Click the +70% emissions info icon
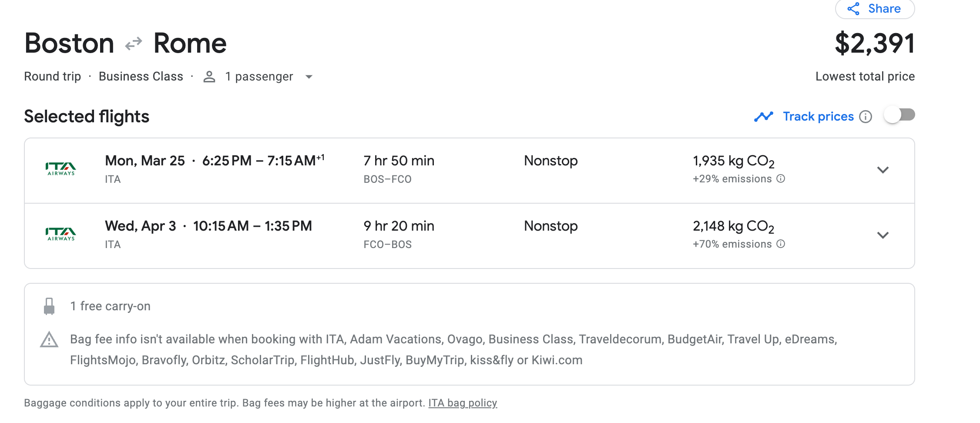The width and height of the screenshot is (980, 423). pyautogui.click(x=781, y=244)
